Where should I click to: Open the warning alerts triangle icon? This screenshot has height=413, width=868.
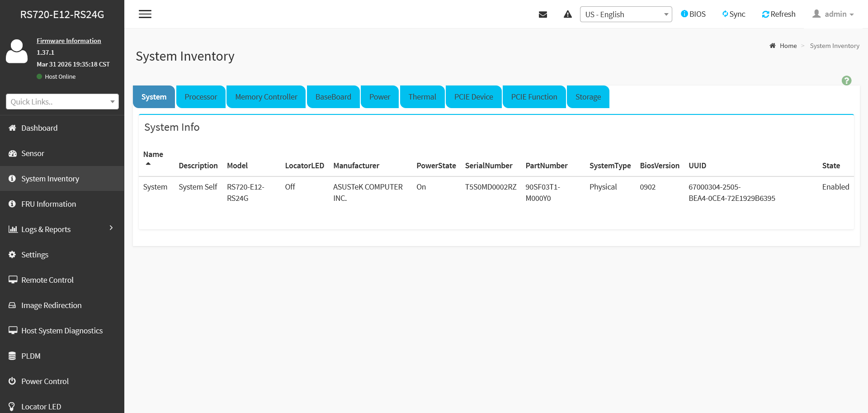(x=568, y=14)
